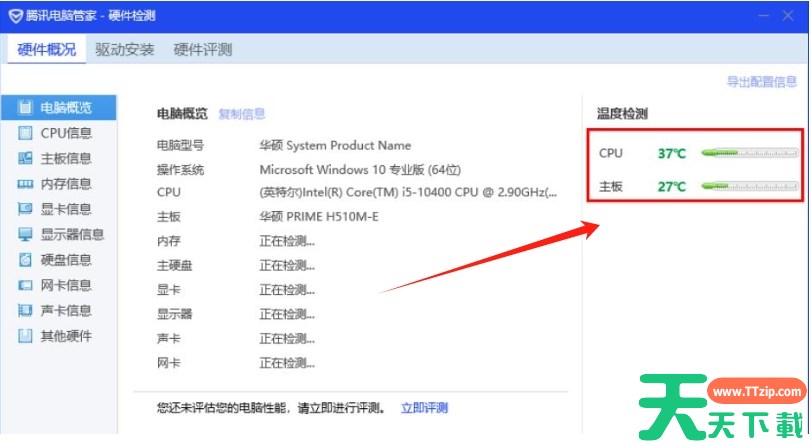
Task: Click the 正在检测 status for 声卡
Action: click(x=287, y=339)
